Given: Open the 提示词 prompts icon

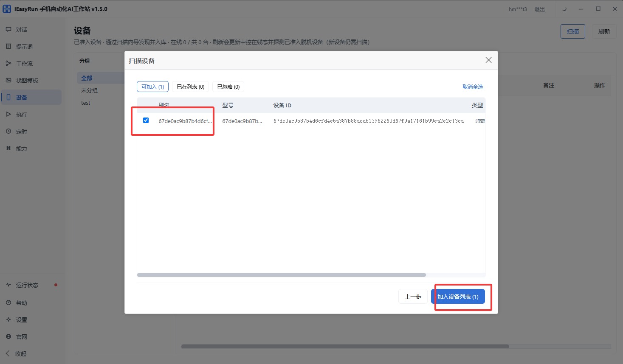Looking at the screenshot, I should pos(8,47).
